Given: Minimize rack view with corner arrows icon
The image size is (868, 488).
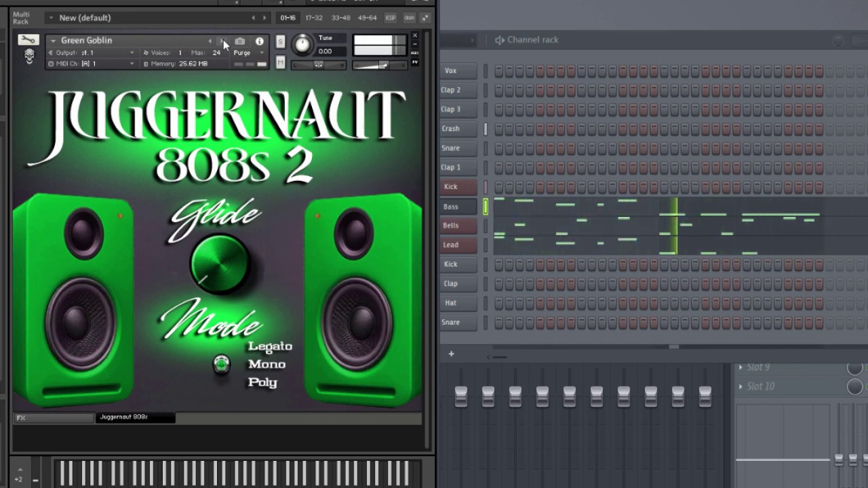Looking at the screenshot, I should tap(425, 18).
